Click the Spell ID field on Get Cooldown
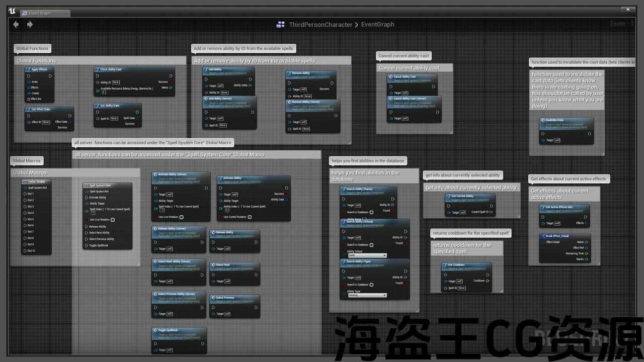 point(461,288)
